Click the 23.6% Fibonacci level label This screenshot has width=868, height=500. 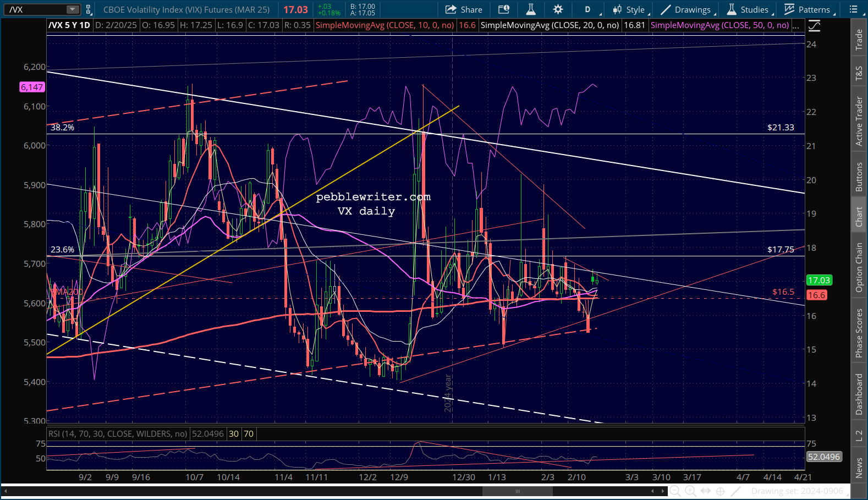pos(63,250)
